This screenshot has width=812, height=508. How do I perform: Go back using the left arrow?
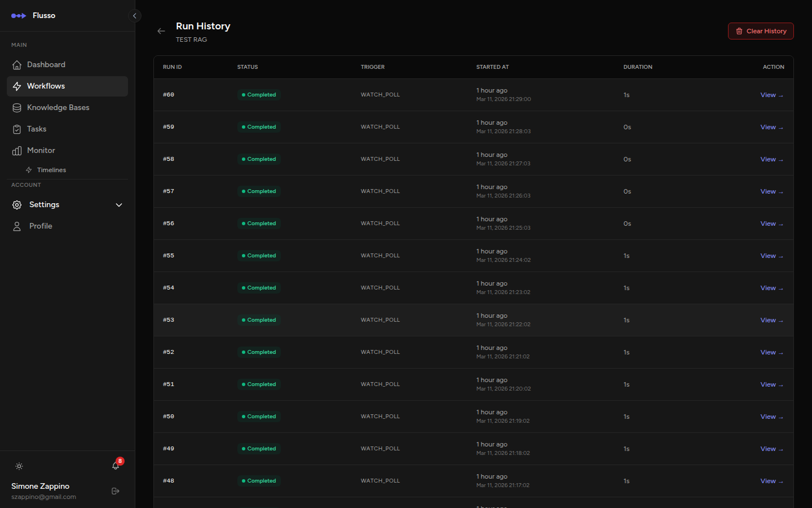[161, 31]
